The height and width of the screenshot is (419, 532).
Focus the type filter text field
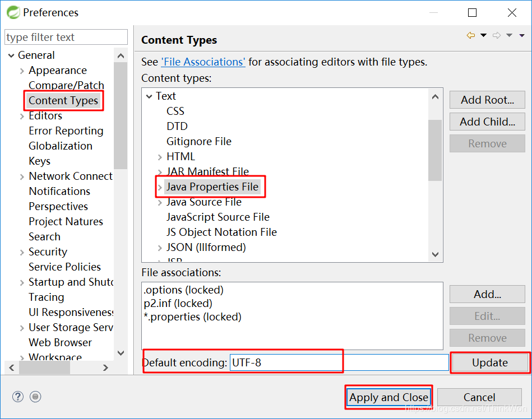[66, 37]
